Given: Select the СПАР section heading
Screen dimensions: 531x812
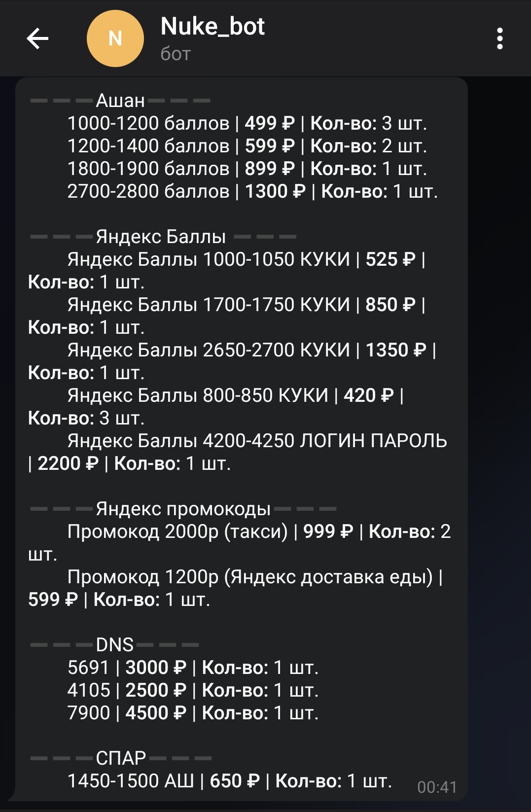Looking at the screenshot, I should [121, 758].
